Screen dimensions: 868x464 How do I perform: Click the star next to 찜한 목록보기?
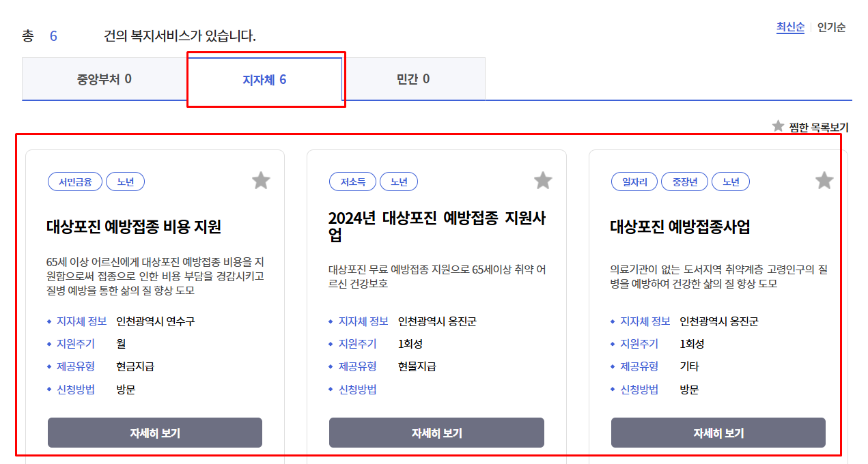pos(776,126)
